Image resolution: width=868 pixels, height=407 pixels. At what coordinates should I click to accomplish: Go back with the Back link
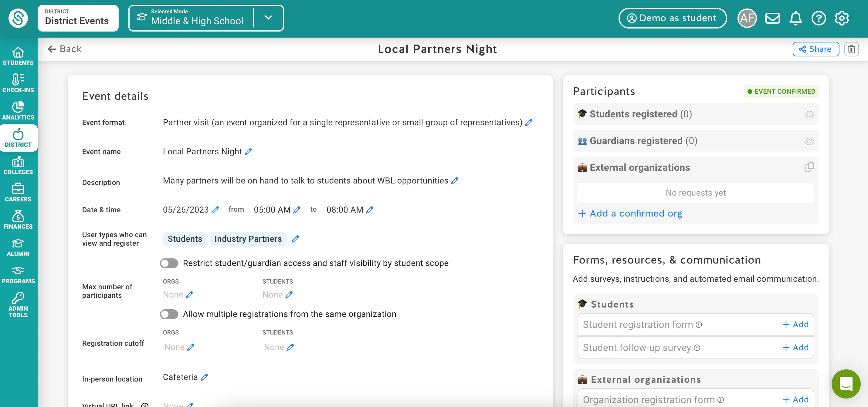pyautogui.click(x=64, y=49)
